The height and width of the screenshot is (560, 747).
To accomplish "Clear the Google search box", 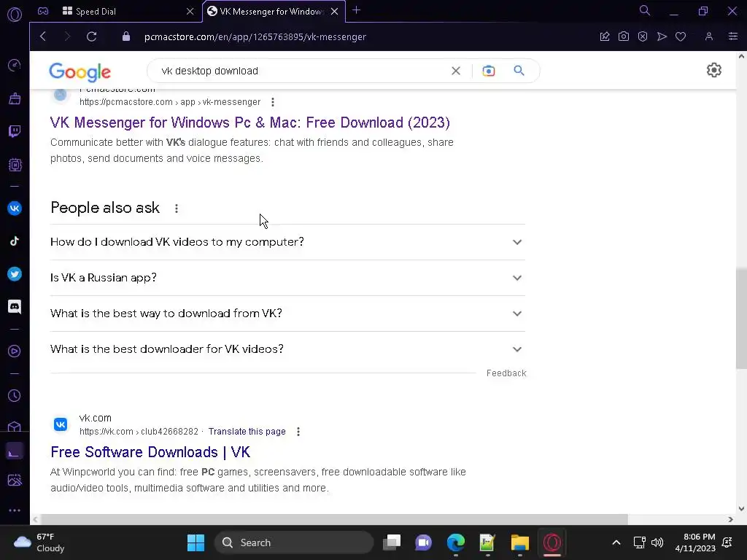I will (x=456, y=71).
